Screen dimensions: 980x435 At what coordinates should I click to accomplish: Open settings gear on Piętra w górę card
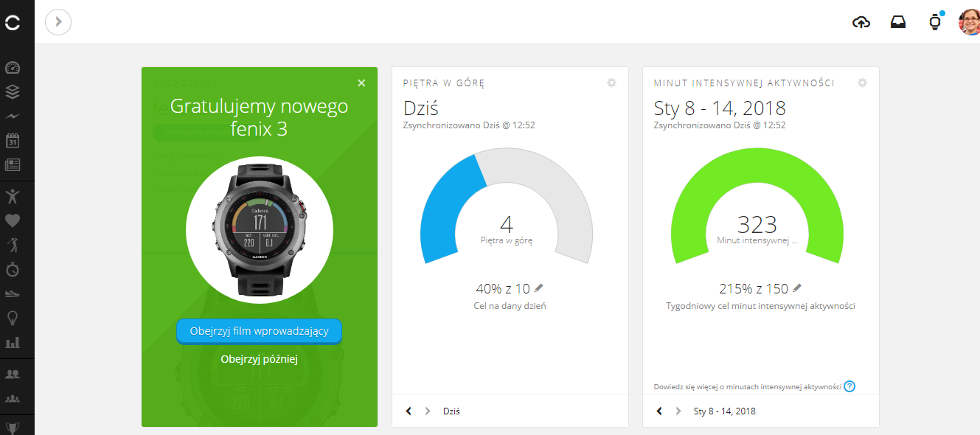point(611,83)
